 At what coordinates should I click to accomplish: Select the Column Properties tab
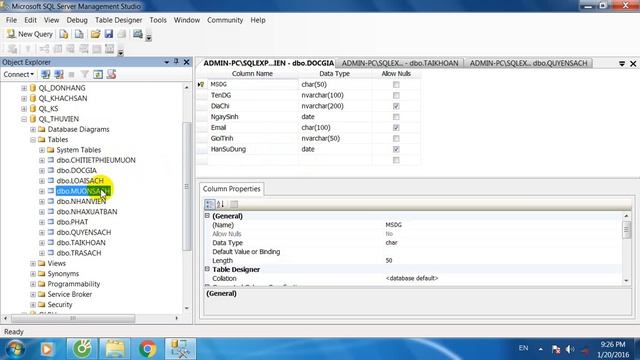pos(231,189)
